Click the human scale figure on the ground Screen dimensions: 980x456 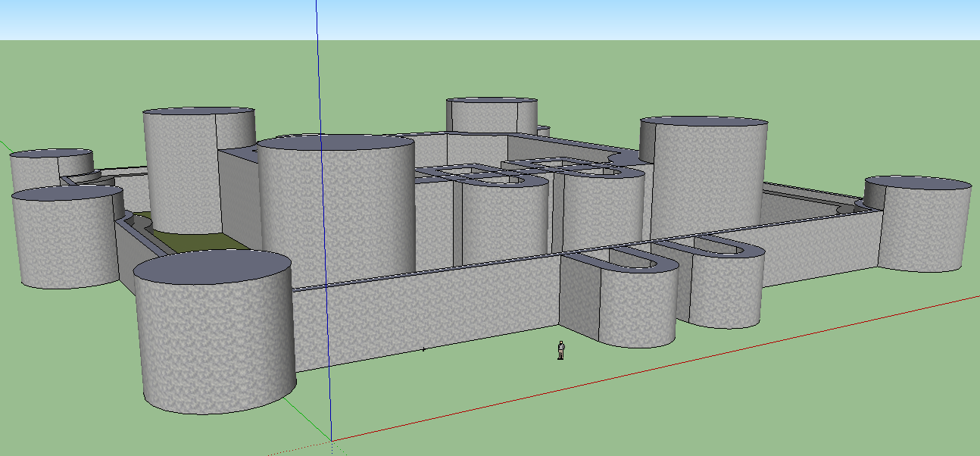point(560,350)
